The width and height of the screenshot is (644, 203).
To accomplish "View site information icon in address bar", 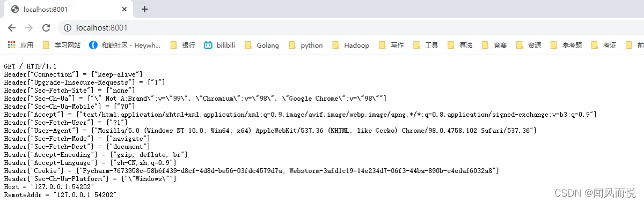I will click(x=68, y=28).
